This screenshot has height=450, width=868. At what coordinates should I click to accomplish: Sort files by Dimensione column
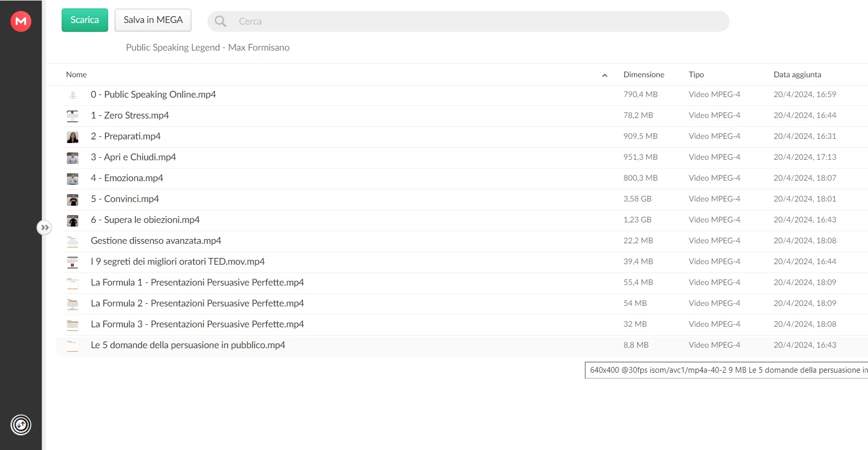(644, 75)
